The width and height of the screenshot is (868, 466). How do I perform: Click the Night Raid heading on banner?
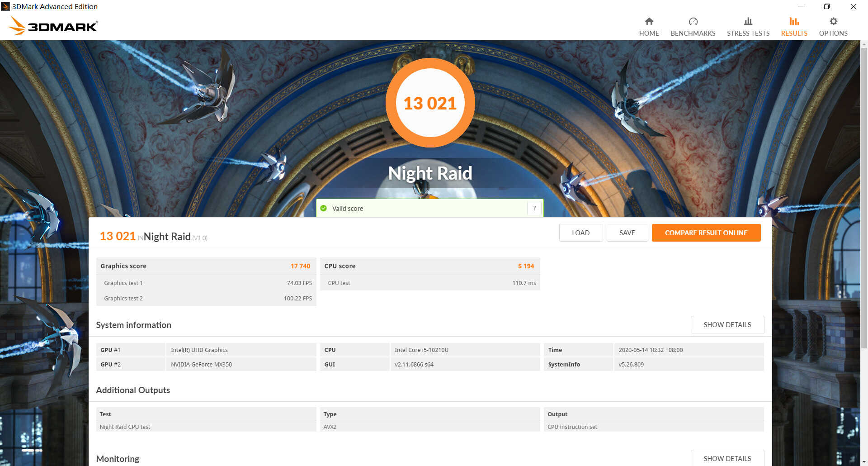(x=430, y=173)
